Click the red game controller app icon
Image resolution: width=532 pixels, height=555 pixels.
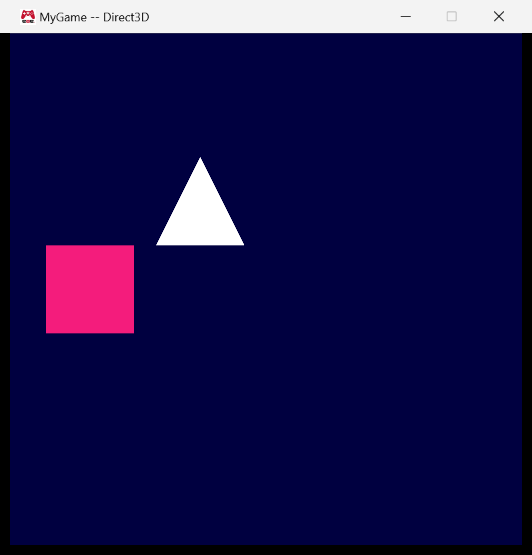point(28,17)
